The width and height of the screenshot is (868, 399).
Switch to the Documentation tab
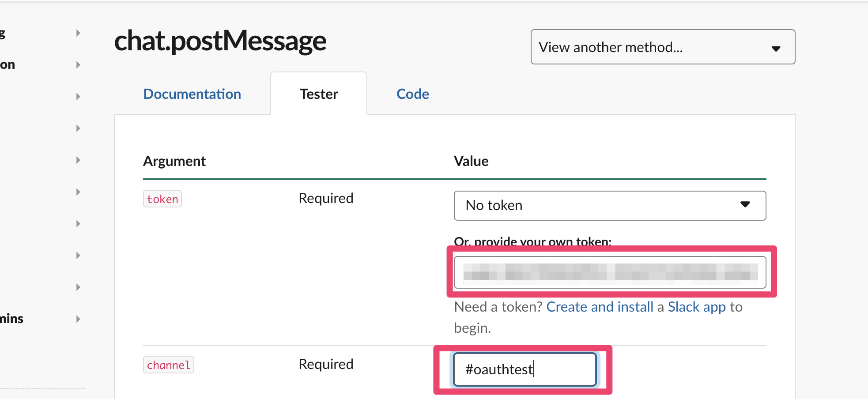click(x=192, y=94)
